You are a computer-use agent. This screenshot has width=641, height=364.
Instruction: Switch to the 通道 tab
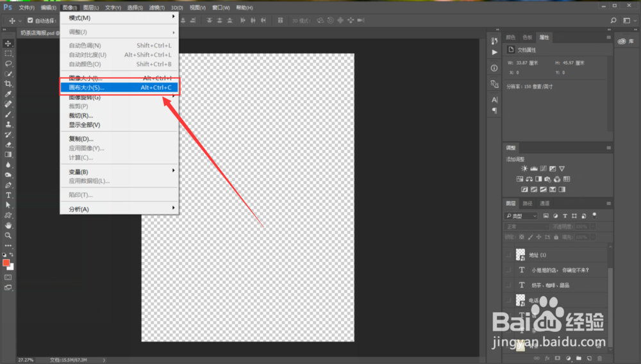544,203
